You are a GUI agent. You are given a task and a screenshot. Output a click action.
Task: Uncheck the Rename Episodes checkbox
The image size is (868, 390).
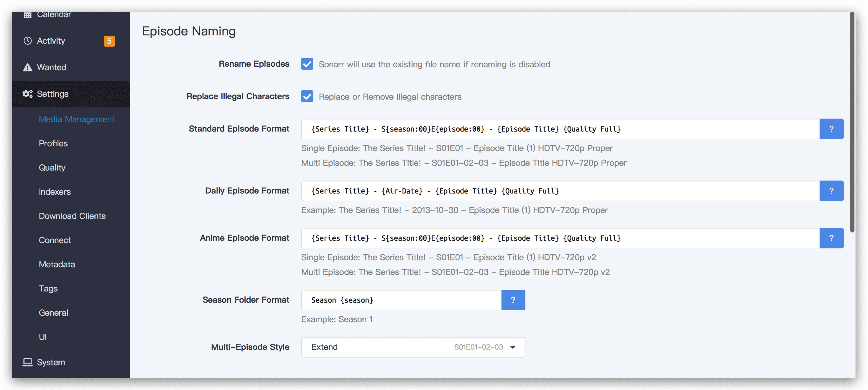(x=307, y=64)
